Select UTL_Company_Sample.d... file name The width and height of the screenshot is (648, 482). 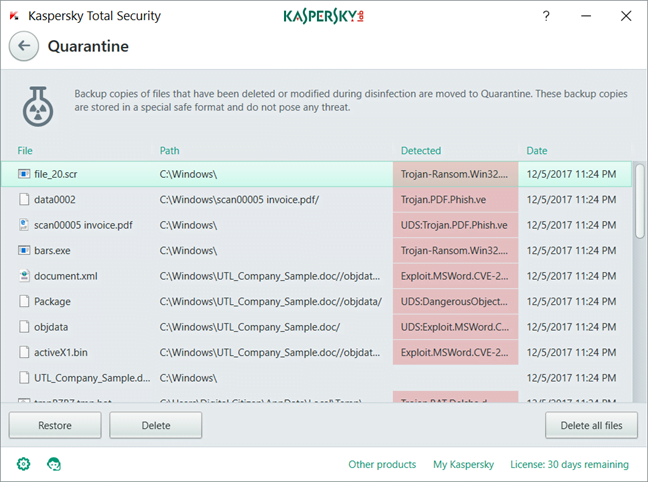[92, 378]
